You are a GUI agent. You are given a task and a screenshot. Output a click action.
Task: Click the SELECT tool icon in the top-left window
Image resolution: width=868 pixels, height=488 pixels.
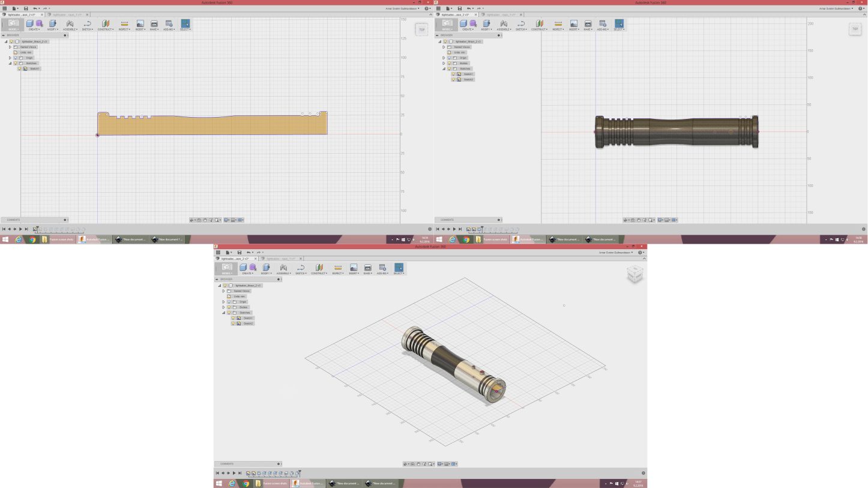pyautogui.click(x=185, y=23)
